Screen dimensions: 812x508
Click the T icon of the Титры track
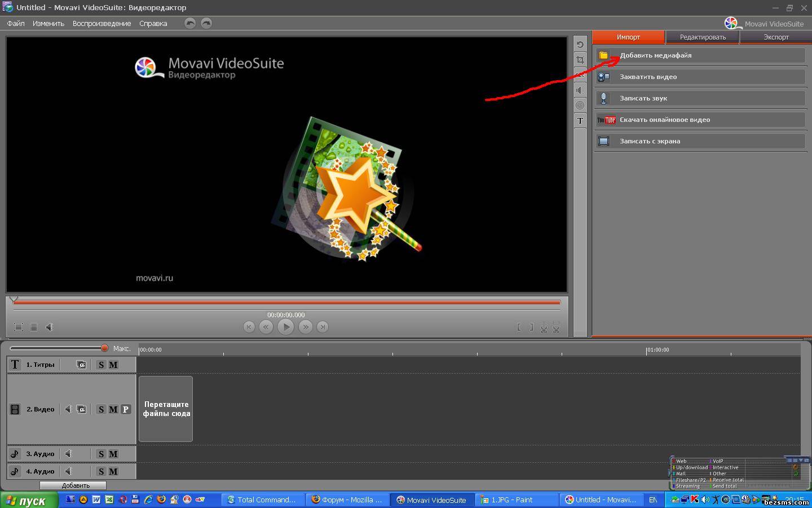pyautogui.click(x=15, y=365)
